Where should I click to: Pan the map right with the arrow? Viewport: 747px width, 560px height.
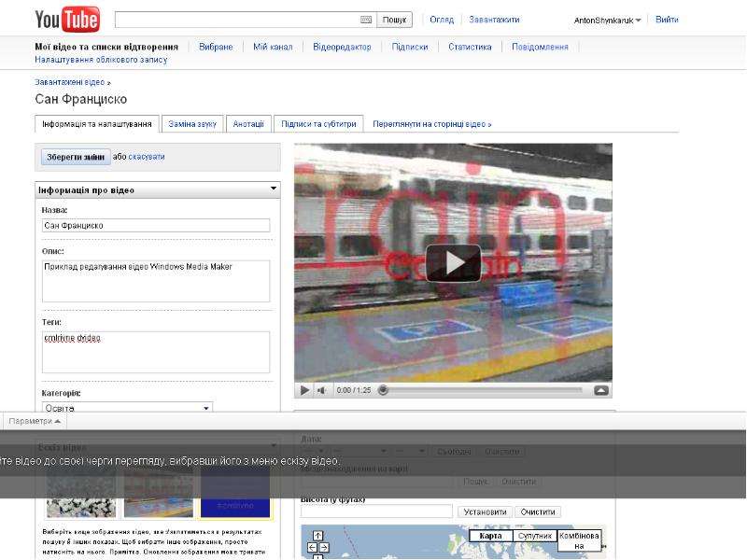323,548
